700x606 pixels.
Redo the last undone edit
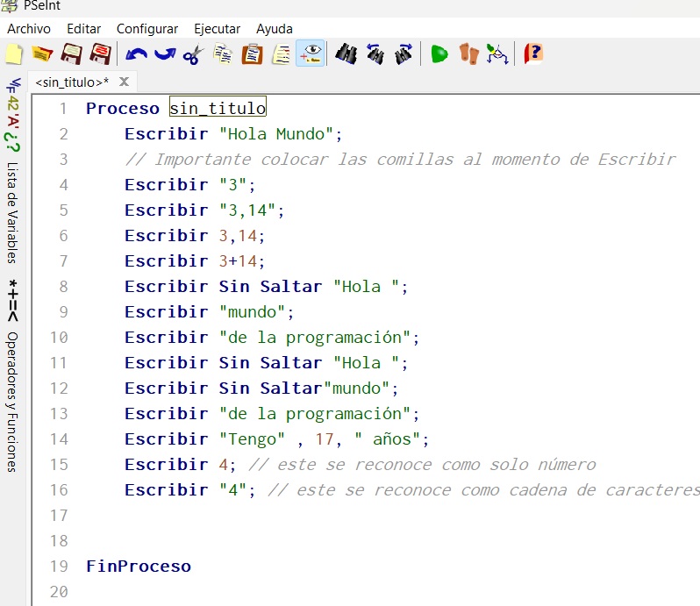tap(165, 54)
